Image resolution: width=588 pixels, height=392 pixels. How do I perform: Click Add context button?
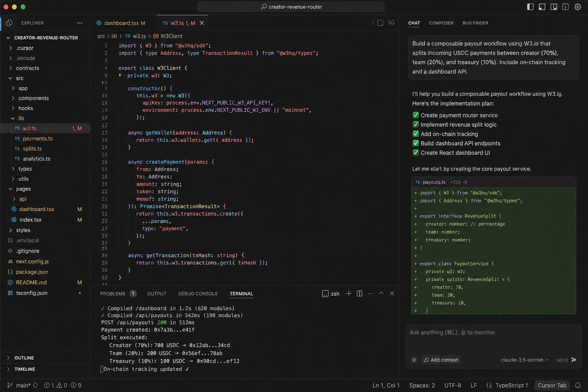pyautogui.click(x=441, y=360)
